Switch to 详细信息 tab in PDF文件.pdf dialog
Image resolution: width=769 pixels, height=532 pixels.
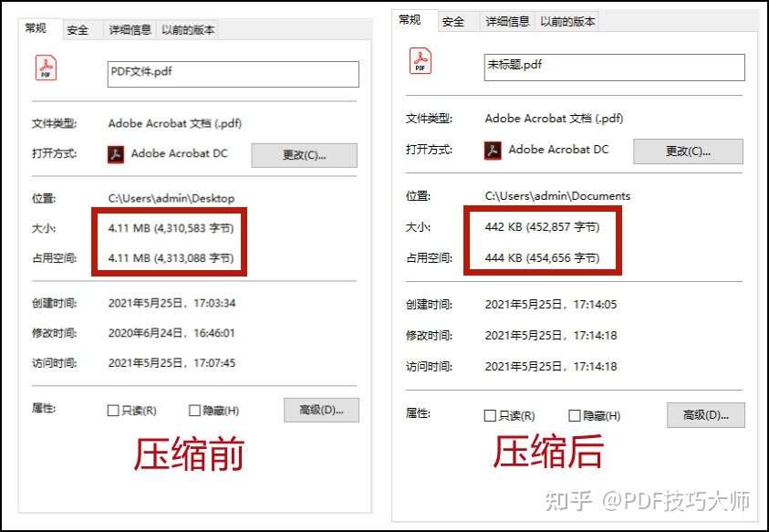130,30
